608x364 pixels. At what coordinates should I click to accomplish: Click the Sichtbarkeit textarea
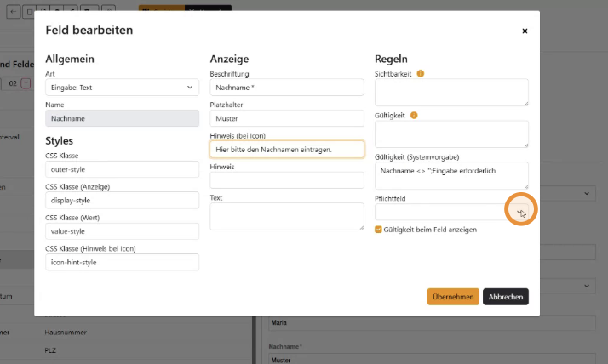click(x=451, y=92)
